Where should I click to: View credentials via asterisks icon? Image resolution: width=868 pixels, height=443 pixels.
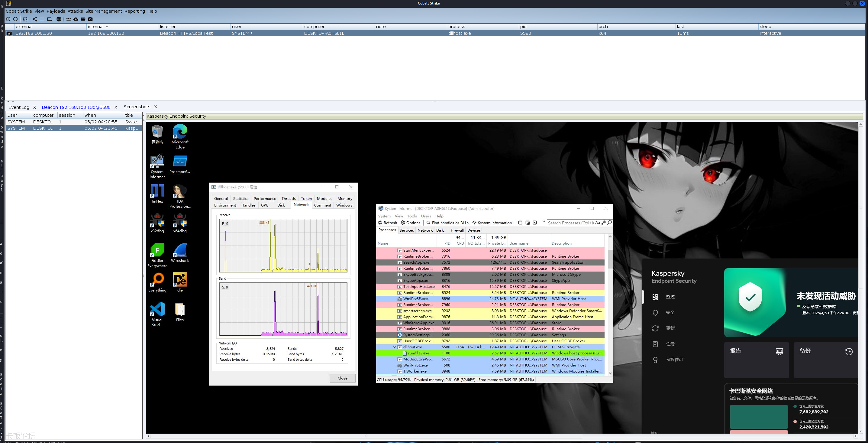pyautogui.click(x=69, y=19)
